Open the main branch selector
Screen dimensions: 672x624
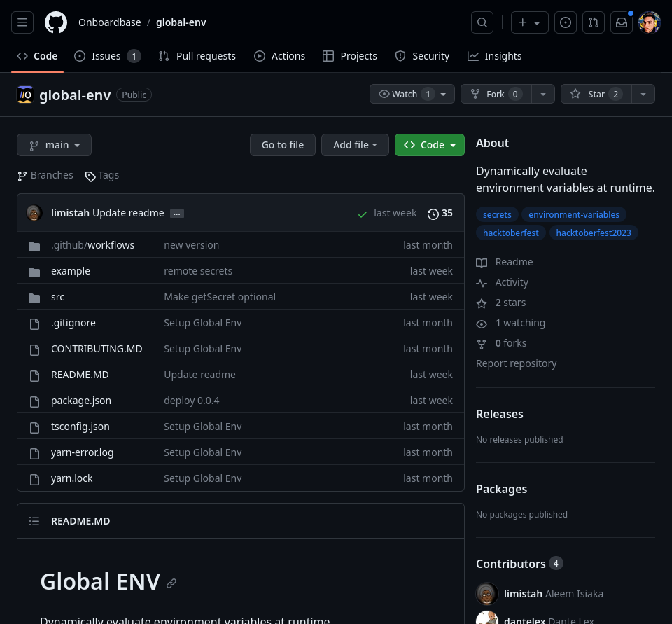pos(54,145)
